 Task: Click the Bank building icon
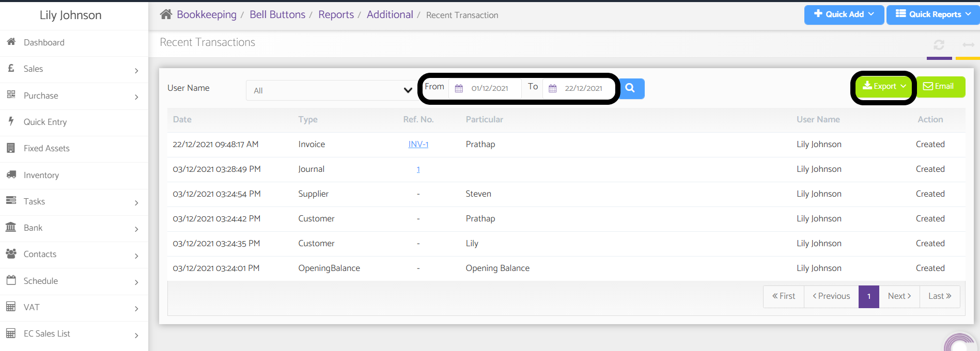[x=11, y=227]
